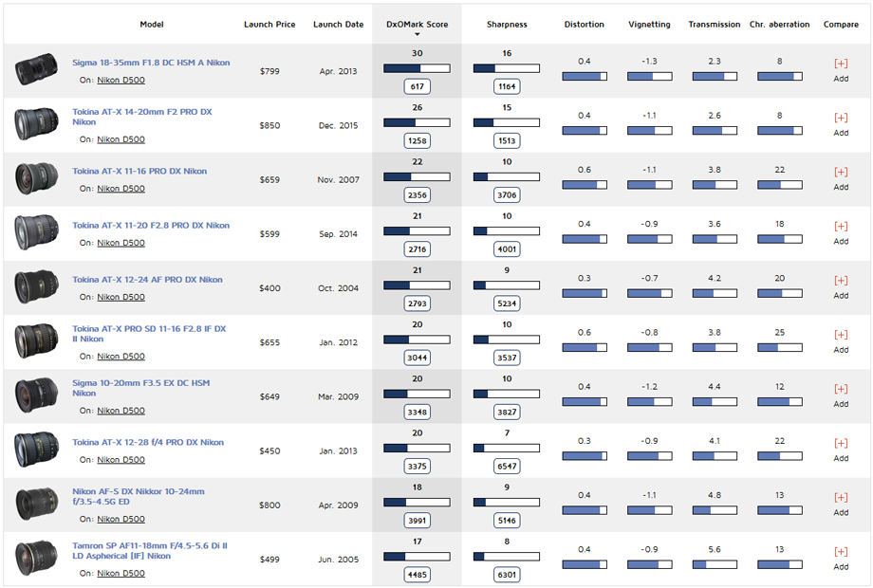Image resolution: width=873 pixels, height=588 pixels.
Task: Open the Tokina AT-X 11-20 F2.8 PRO DX link
Action: 151,226
